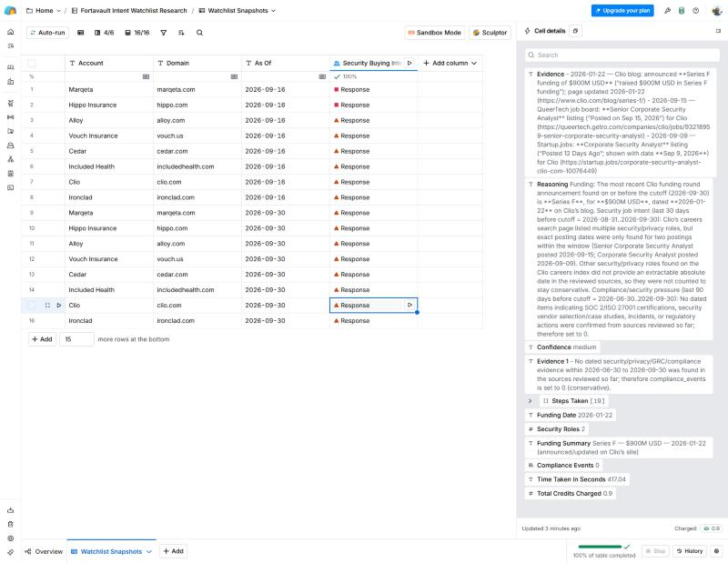Click the As Of column filter icon
Image resolution: width=728 pixels, height=563 pixels.
(x=322, y=76)
